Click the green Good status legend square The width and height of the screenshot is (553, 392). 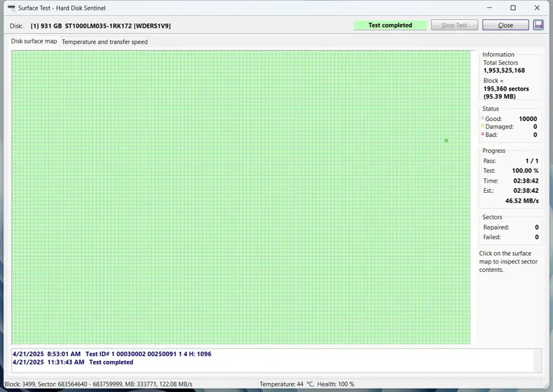pyautogui.click(x=483, y=119)
